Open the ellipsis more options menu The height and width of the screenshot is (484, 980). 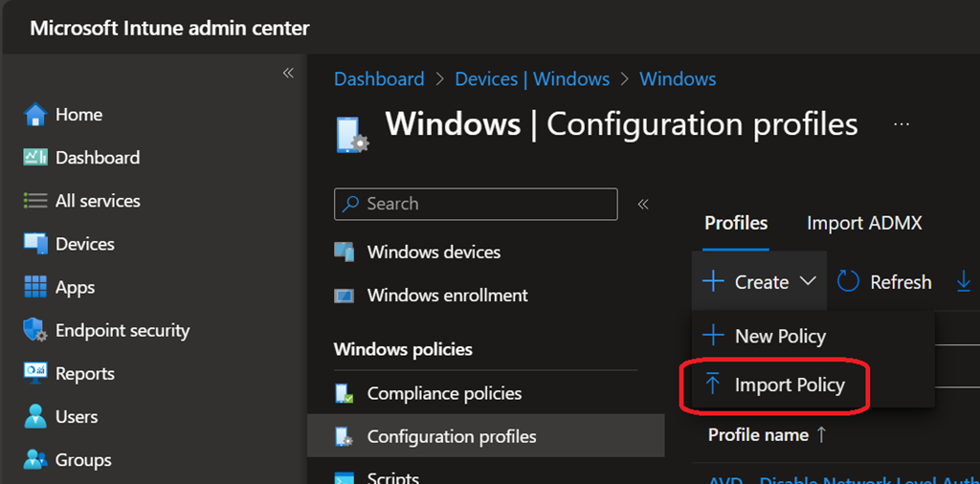[x=901, y=124]
